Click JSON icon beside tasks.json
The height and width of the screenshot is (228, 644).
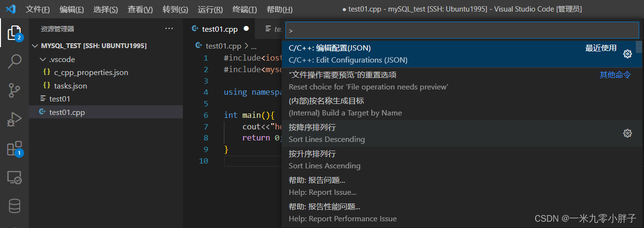point(47,86)
